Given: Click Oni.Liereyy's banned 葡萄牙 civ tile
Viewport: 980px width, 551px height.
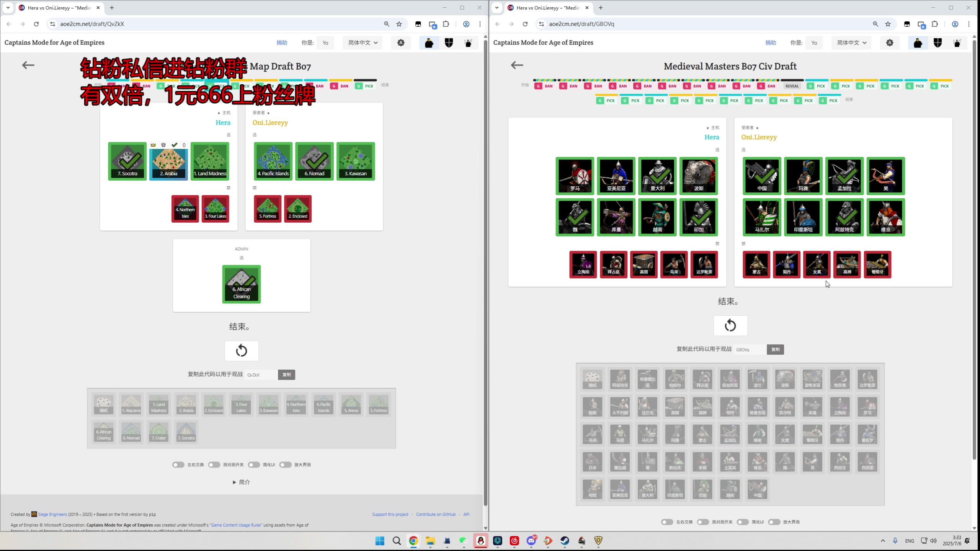Looking at the screenshot, I should click(877, 264).
